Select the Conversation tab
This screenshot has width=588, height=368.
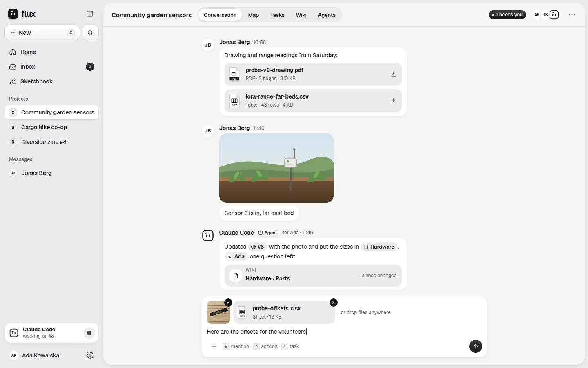tap(220, 15)
